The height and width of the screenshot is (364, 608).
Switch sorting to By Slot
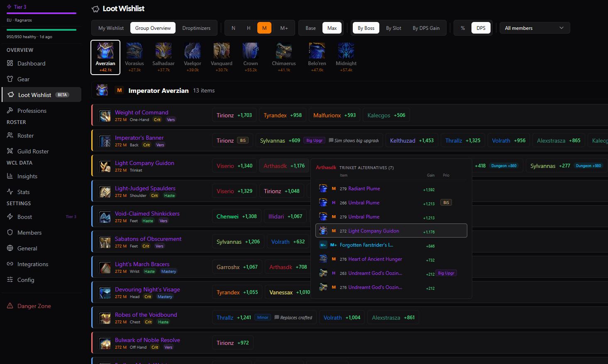(393, 28)
